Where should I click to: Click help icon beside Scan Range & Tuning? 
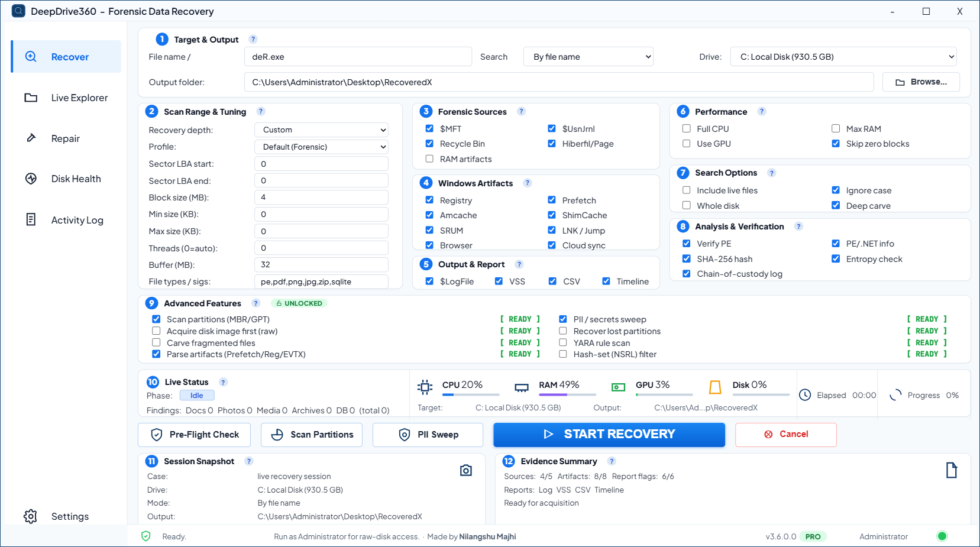[x=261, y=112]
